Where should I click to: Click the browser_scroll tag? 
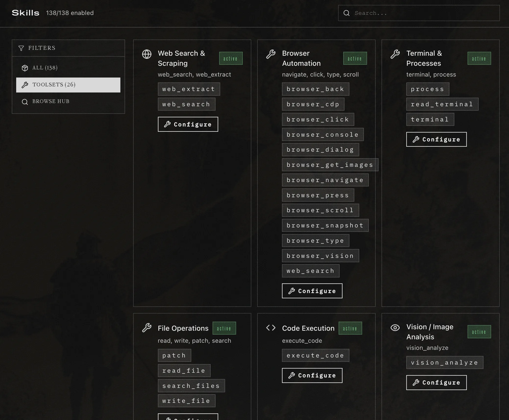(320, 210)
